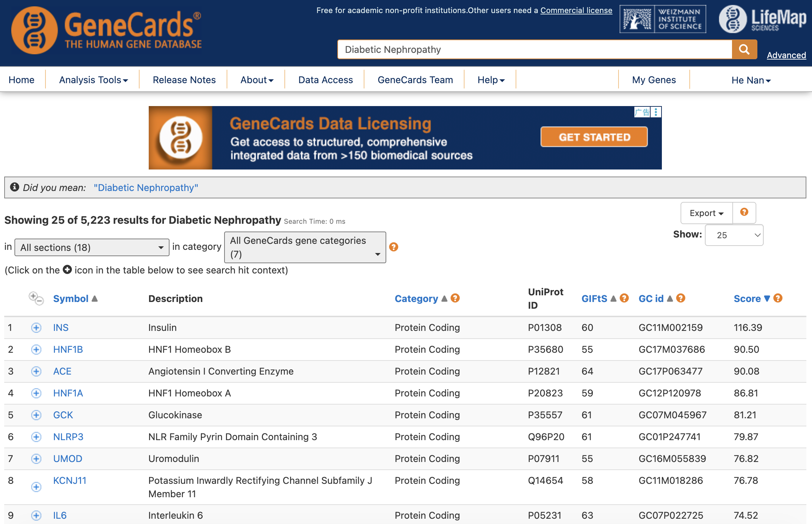This screenshot has width=812, height=524.
Task: Open the ACE gene page
Action: (62, 371)
